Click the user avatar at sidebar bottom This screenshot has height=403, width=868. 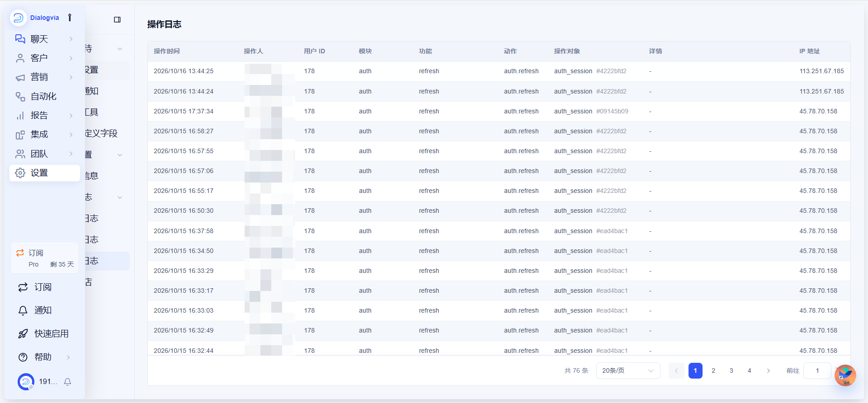[26, 382]
